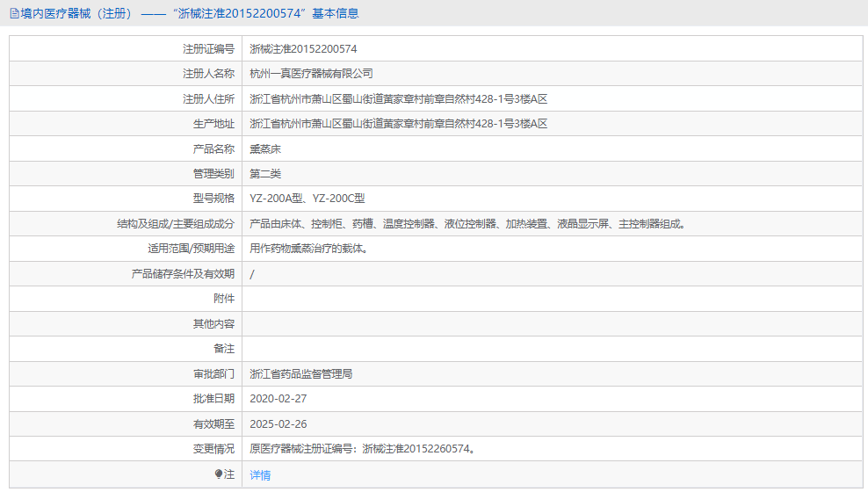Open the 详情 link in the 注 row
The height and width of the screenshot is (492, 868).
[x=260, y=474]
